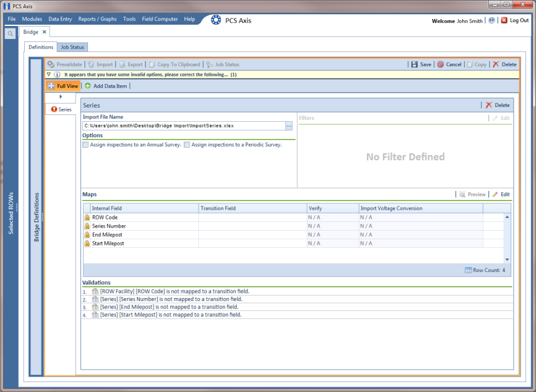
Task: Click the Row Count grid icon
Action: (469, 270)
